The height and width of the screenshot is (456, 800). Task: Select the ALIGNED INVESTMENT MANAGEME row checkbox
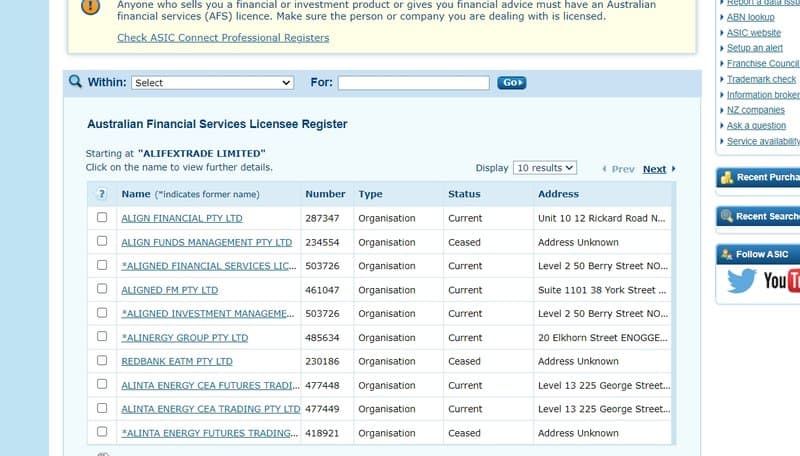click(x=102, y=313)
